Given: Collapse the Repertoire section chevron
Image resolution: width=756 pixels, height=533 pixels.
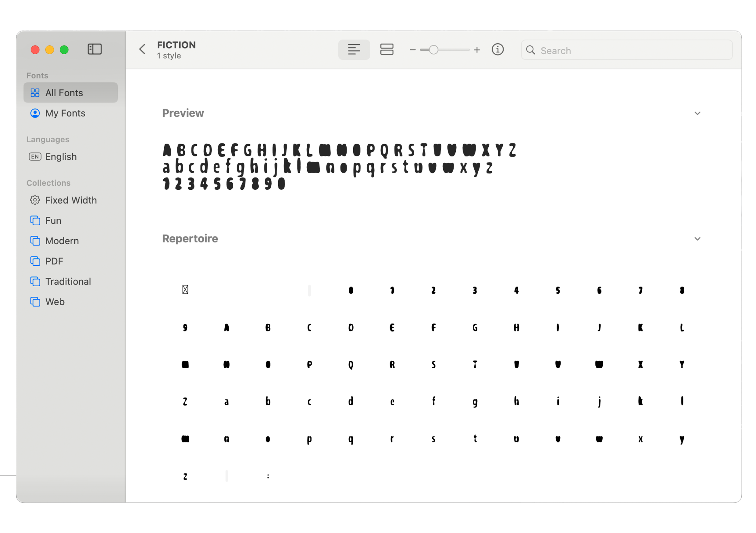Looking at the screenshot, I should click(x=697, y=239).
